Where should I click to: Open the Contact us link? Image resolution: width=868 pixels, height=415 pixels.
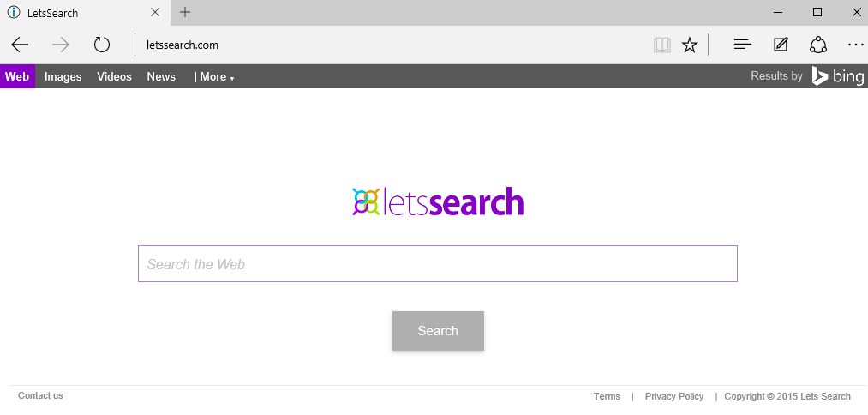[40, 395]
